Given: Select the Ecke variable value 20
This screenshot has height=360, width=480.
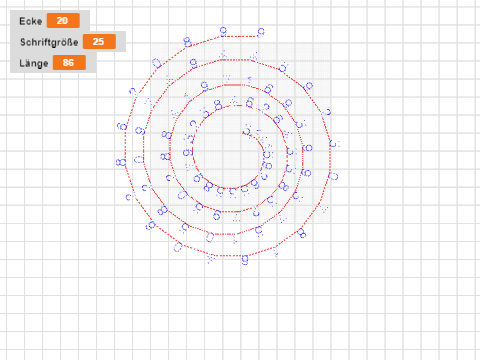Looking at the screenshot, I should click(63, 21).
